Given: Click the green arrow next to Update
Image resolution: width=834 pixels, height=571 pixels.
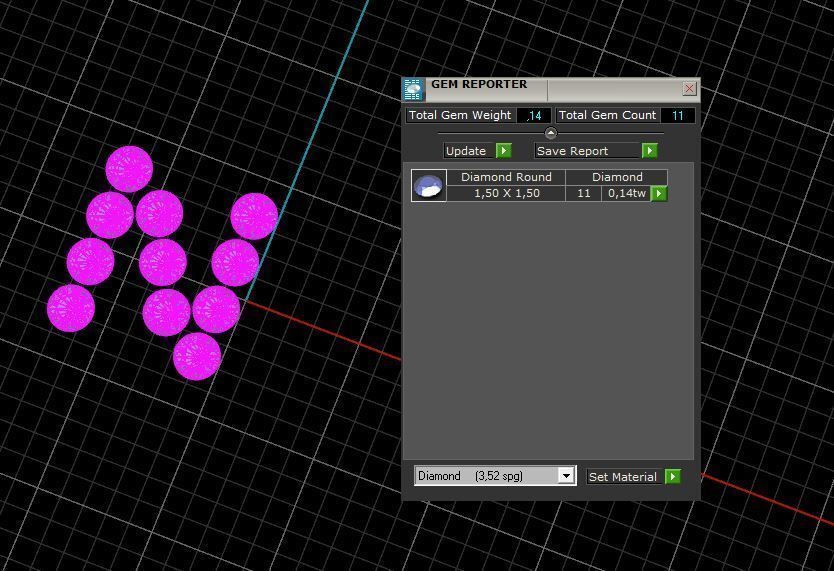Looking at the screenshot, I should [504, 151].
